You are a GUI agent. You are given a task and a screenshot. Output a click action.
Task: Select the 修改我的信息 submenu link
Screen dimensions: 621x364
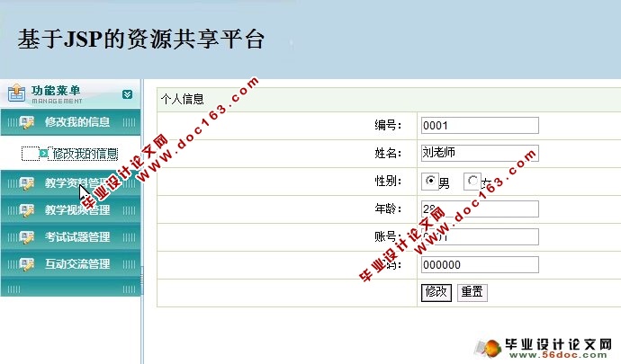click(85, 154)
